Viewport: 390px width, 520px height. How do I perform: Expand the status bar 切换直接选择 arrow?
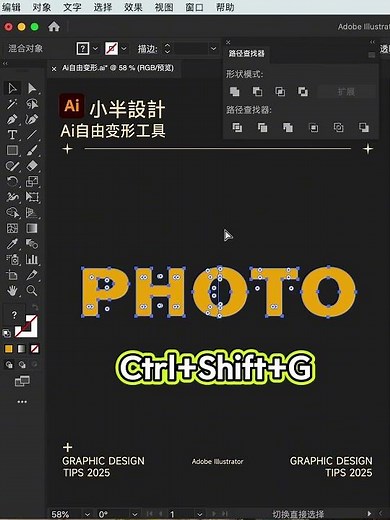[x=369, y=514]
